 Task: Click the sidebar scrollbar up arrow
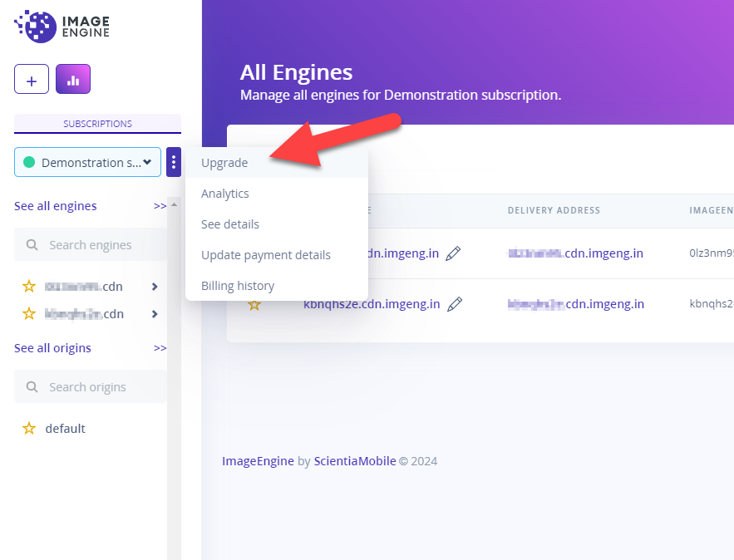pos(174,204)
